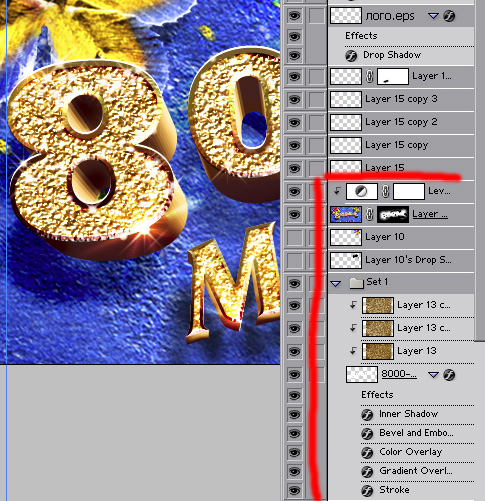
Task: Select the Layer 10 name
Action: point(385,237)
